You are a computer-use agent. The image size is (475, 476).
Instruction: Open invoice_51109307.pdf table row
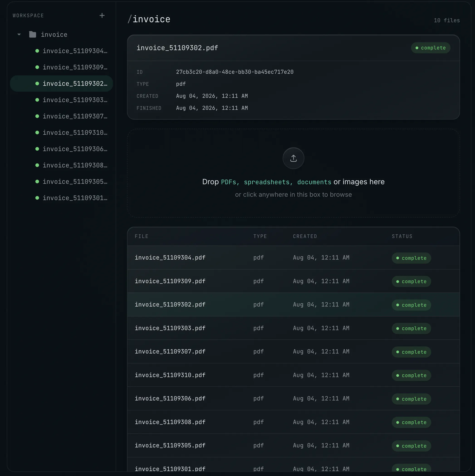293,352
